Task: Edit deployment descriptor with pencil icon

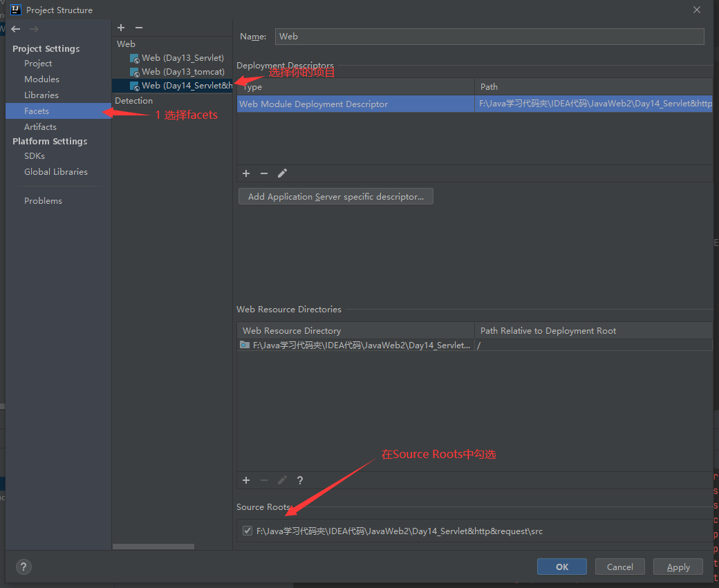Action: (282, 173)
